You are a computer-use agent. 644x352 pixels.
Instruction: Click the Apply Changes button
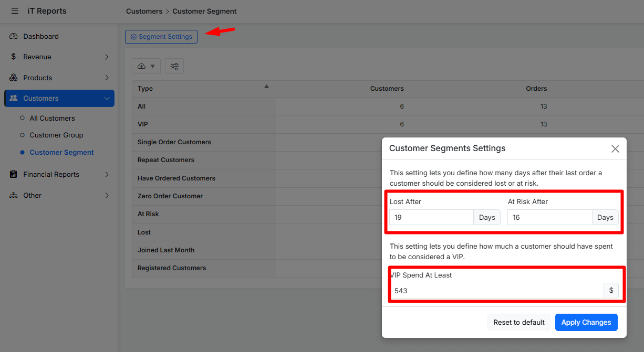click(x=586, y=322)
